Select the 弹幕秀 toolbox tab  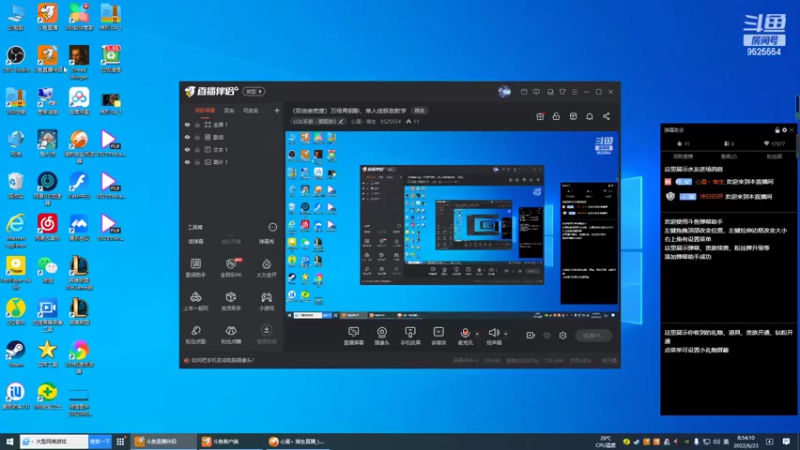point(266,241)
